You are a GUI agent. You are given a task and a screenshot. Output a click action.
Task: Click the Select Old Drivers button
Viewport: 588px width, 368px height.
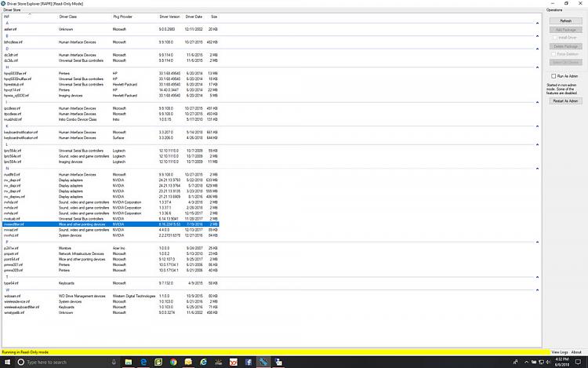pos(565,62)
